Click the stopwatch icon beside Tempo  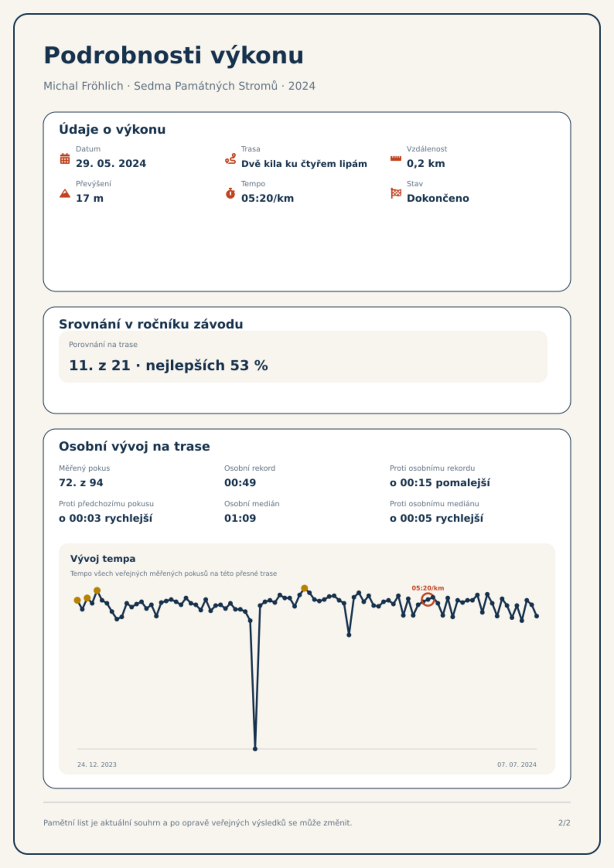[230, 193]
